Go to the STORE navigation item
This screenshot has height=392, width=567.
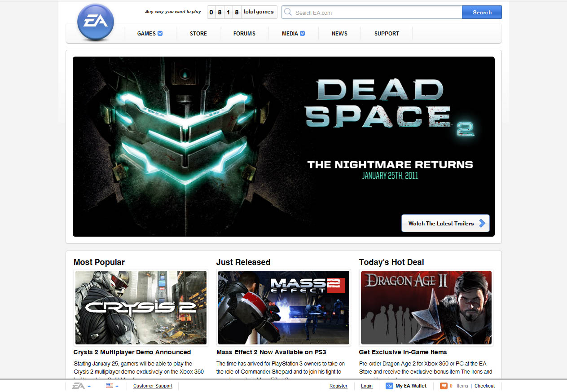click(x=198, y=33)
